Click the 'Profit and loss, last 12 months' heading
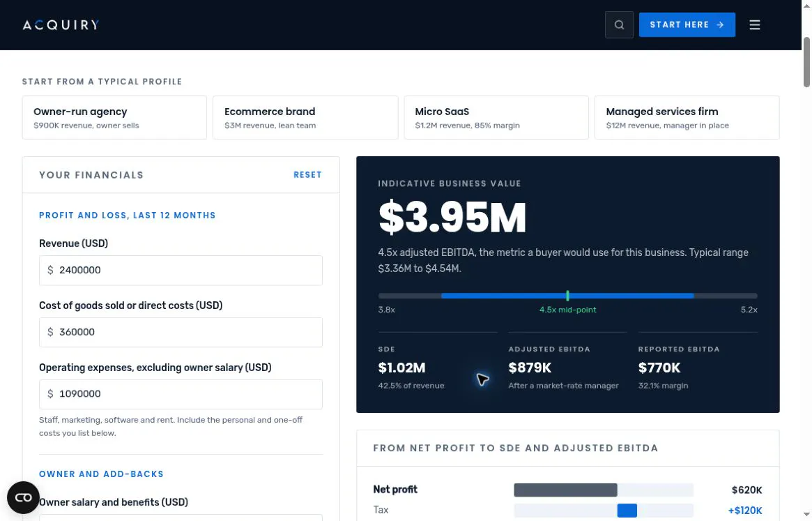812x521 pixels. 128,216
